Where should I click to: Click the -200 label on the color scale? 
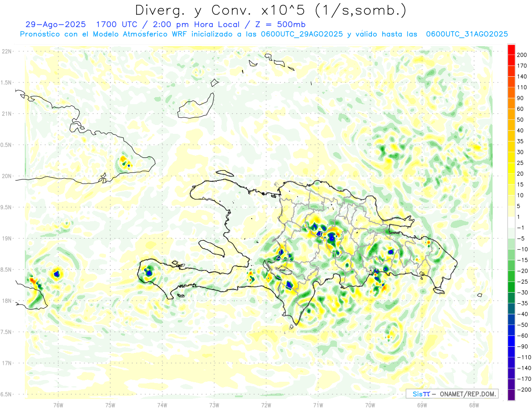pyautogui.click(x=521, y=390)
